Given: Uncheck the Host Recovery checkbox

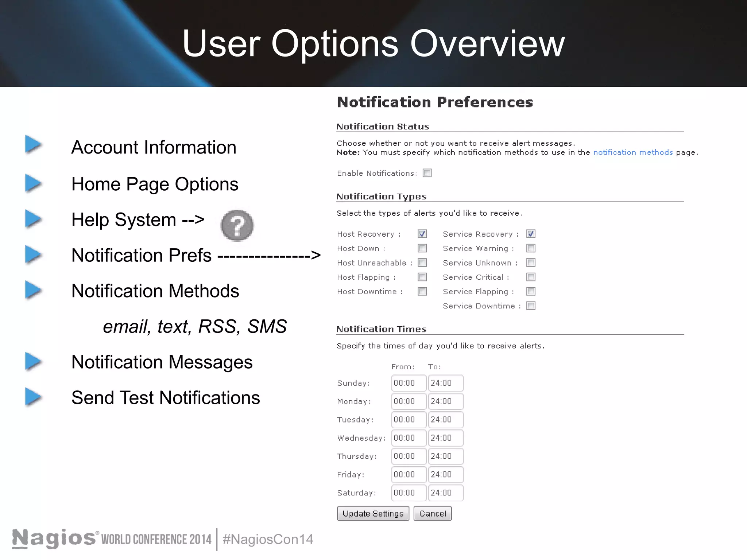Looking at the screenshot, I should (x=422, y=234).
